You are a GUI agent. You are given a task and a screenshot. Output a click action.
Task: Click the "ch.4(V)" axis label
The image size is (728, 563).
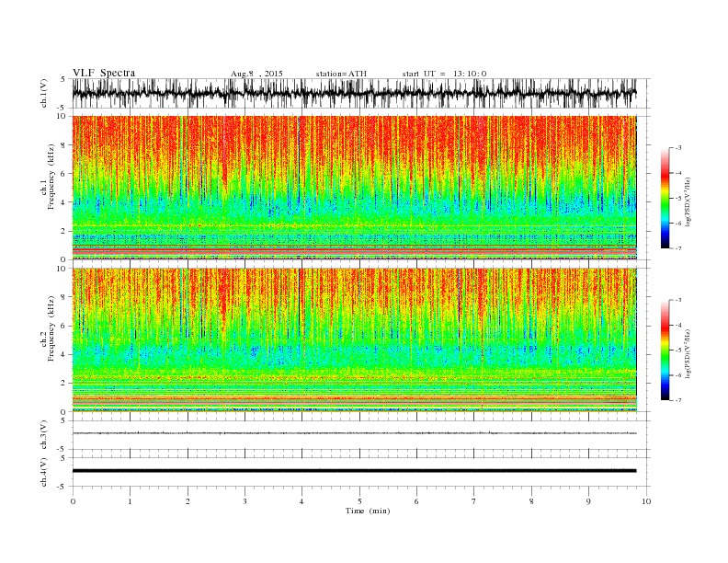44,472
